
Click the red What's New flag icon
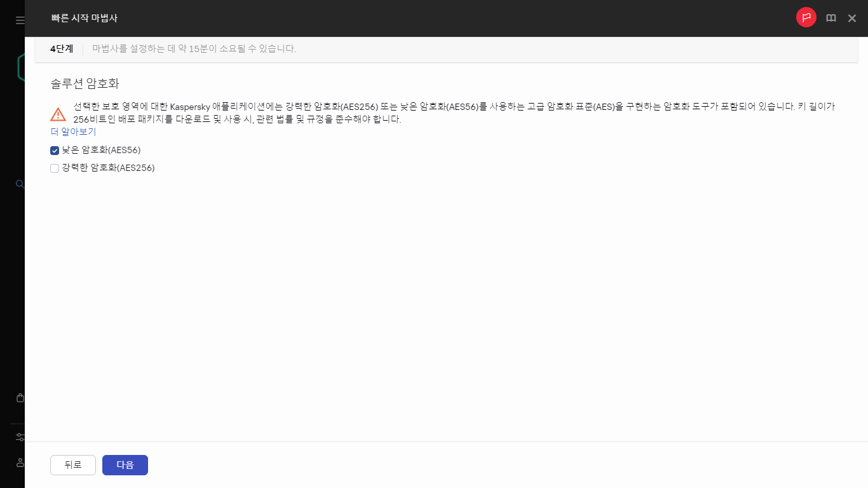click(x=806, y=18)
